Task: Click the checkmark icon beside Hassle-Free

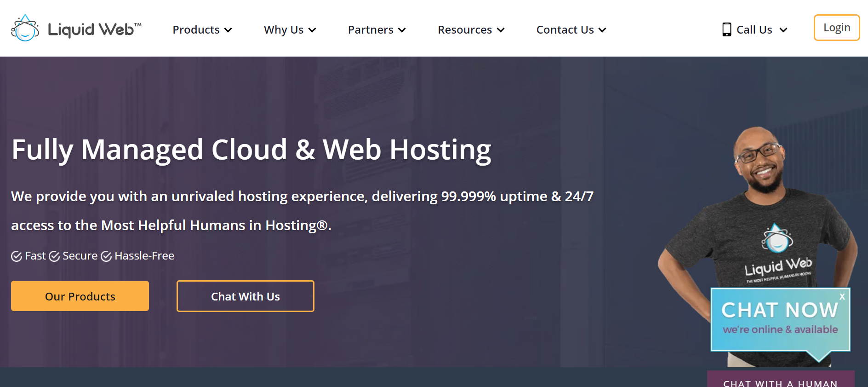Action: coord(106,256)
